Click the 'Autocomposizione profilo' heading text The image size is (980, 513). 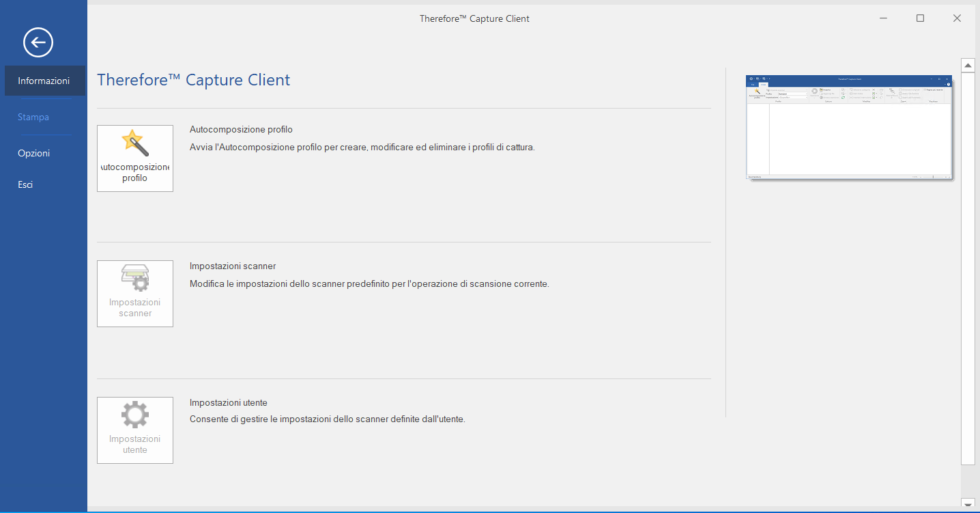pos(241,129)
